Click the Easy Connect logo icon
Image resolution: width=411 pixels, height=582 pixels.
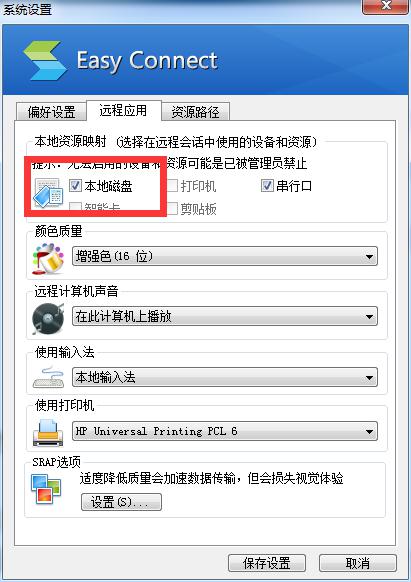pos(45,61)
